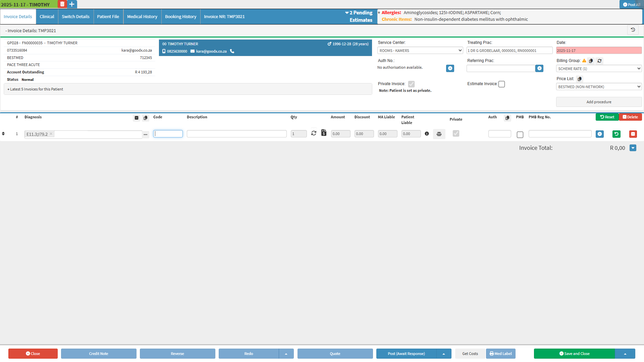Open the Service Center dropdown
Screen dimensions: 644x362
click(420, 51)
